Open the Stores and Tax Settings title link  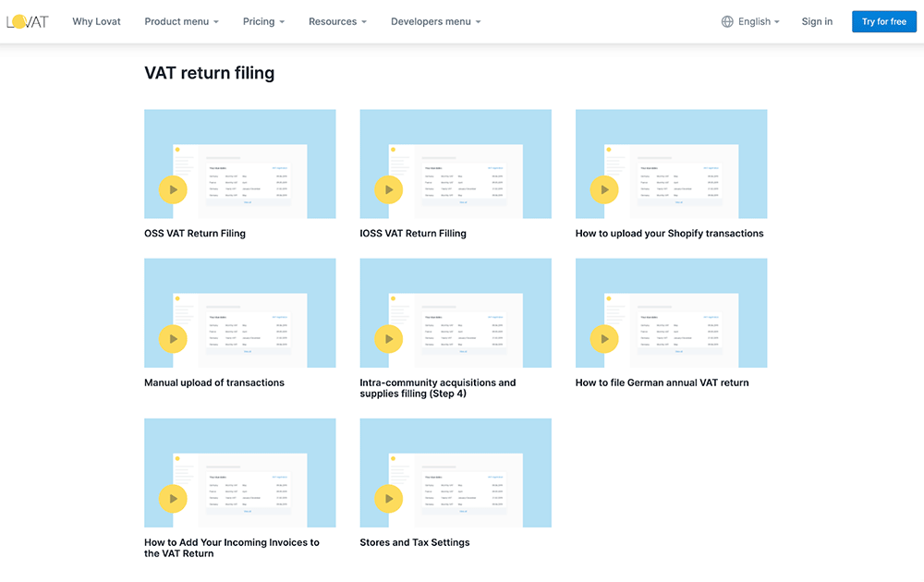point(415,542)
